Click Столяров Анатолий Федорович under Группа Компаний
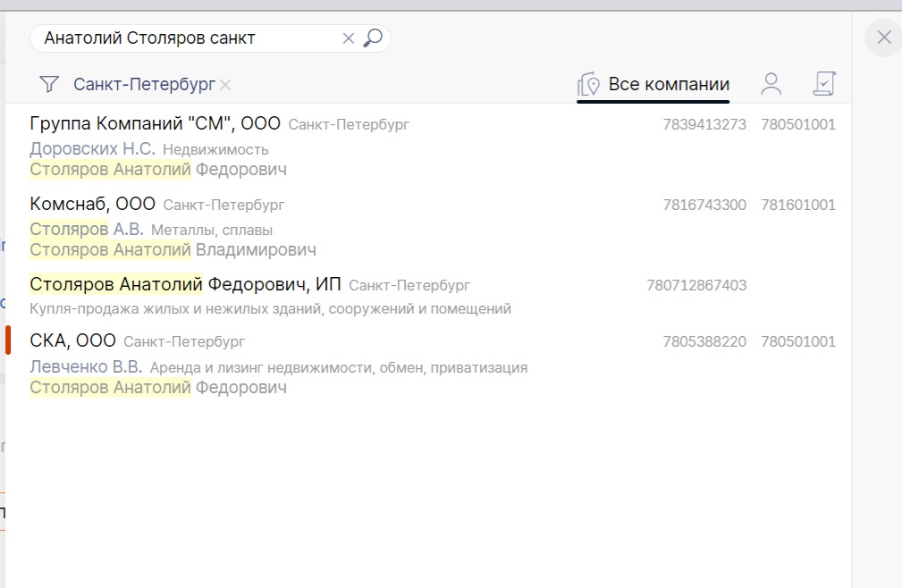This screenshot has width=902, height=588. 158,170
